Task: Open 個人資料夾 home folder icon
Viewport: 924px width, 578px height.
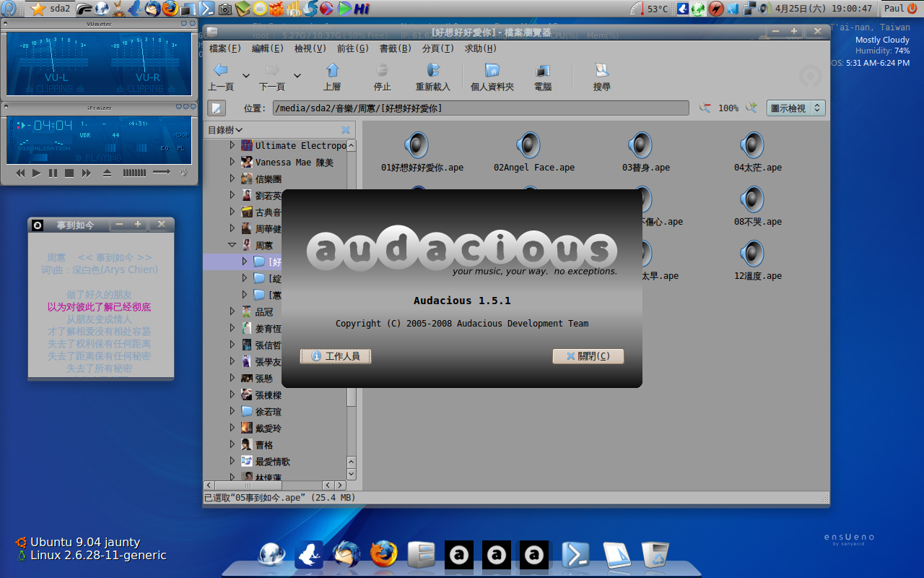Action: 492,70
